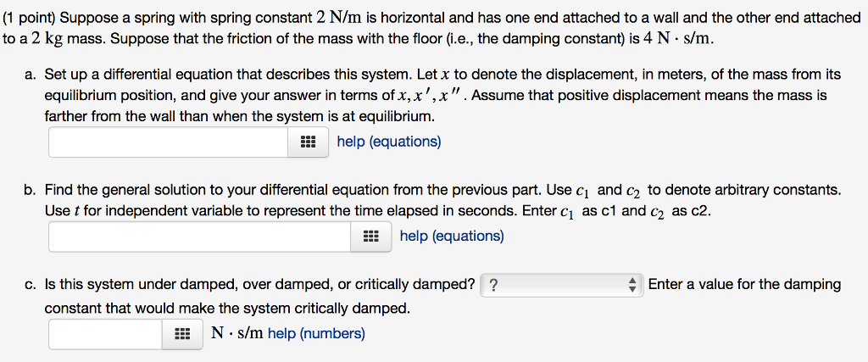The image size is (868, 362).
Task: Click the question mark in damping selector
Action: click(x=494, y=286)
